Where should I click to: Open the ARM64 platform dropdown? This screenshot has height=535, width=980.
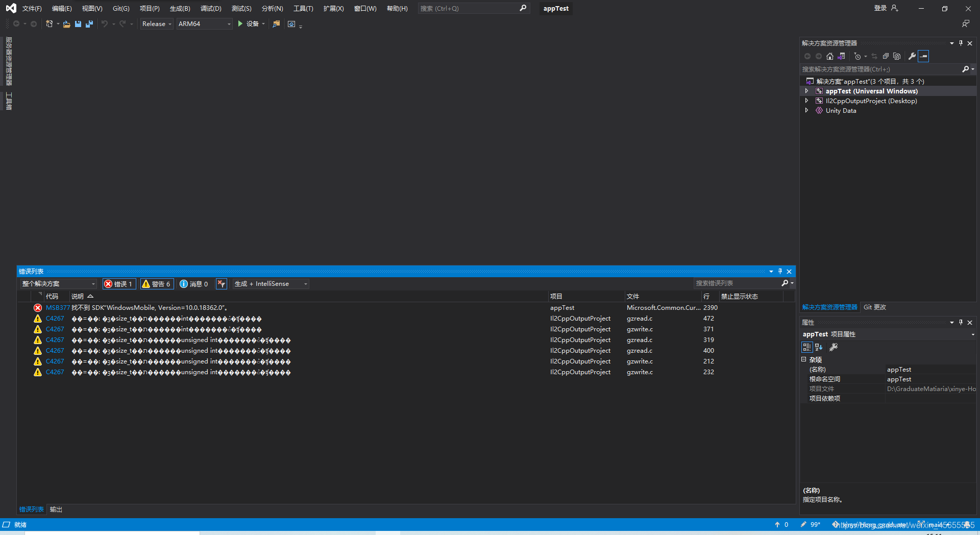(204, 24)
